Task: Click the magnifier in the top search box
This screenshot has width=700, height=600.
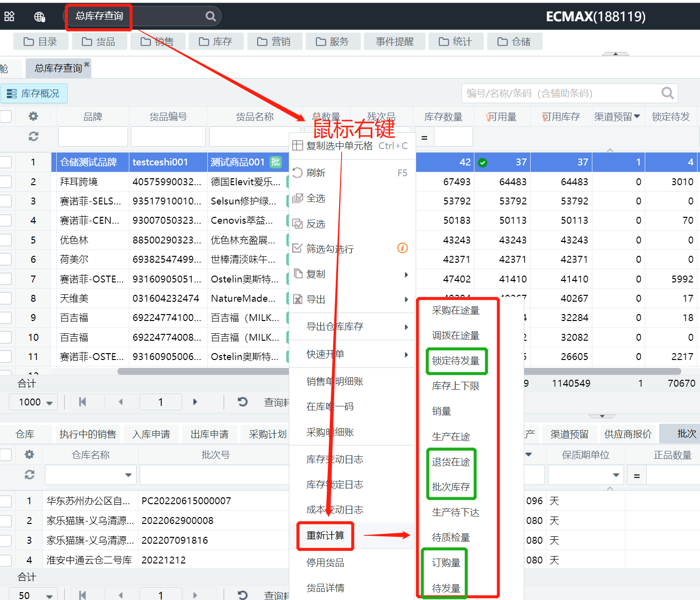Action: click(211, 16)
